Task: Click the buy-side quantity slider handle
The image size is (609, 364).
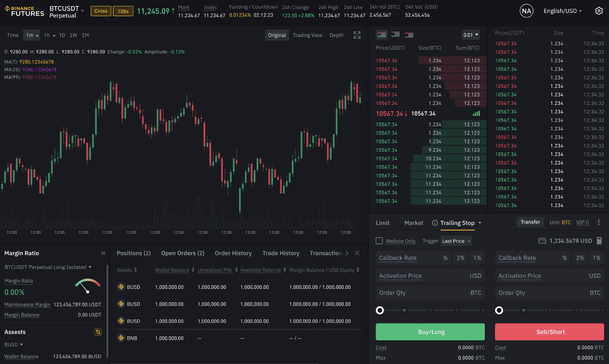Action: tap(379, 310)
